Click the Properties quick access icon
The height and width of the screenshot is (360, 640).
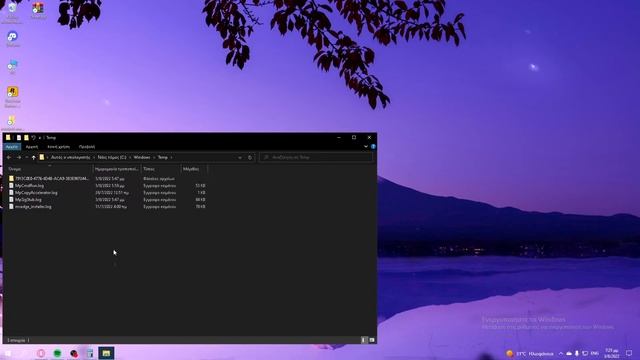19,138
